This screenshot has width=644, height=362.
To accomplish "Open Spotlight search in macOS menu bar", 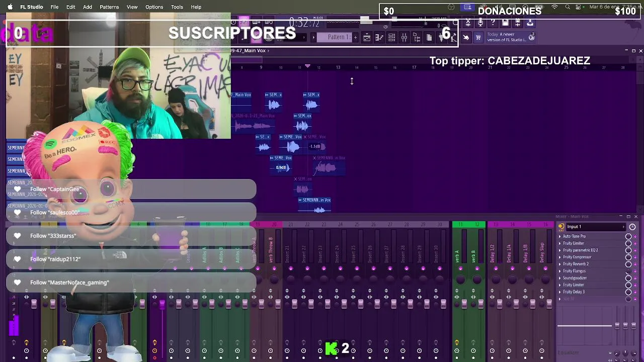I will (x=568, y=7).
